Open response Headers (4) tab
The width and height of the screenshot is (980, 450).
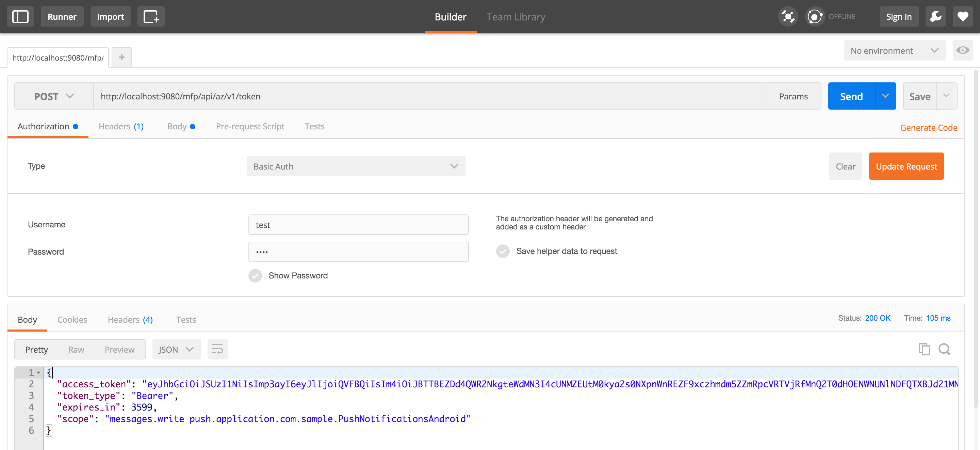point(130,320)
